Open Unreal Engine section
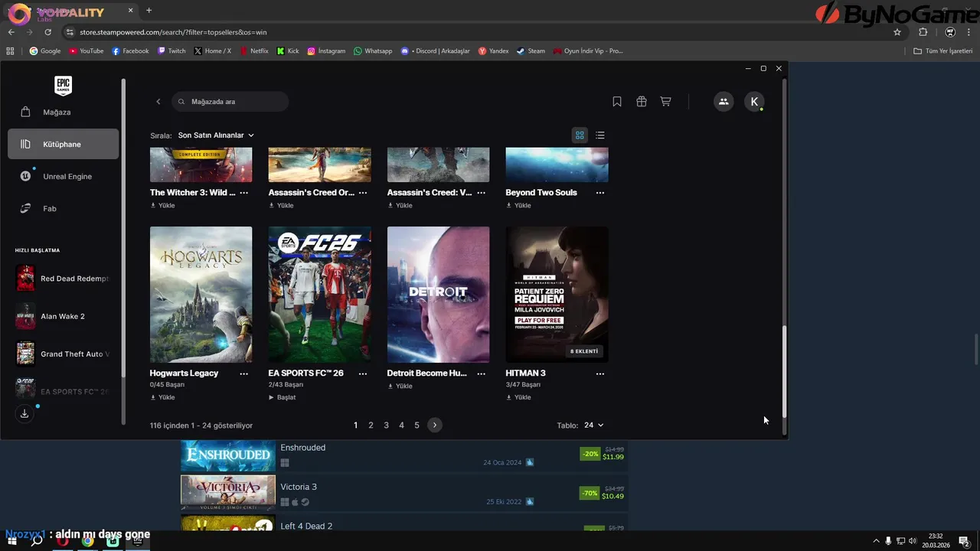The image size is (980, 551). coord(64,176)
